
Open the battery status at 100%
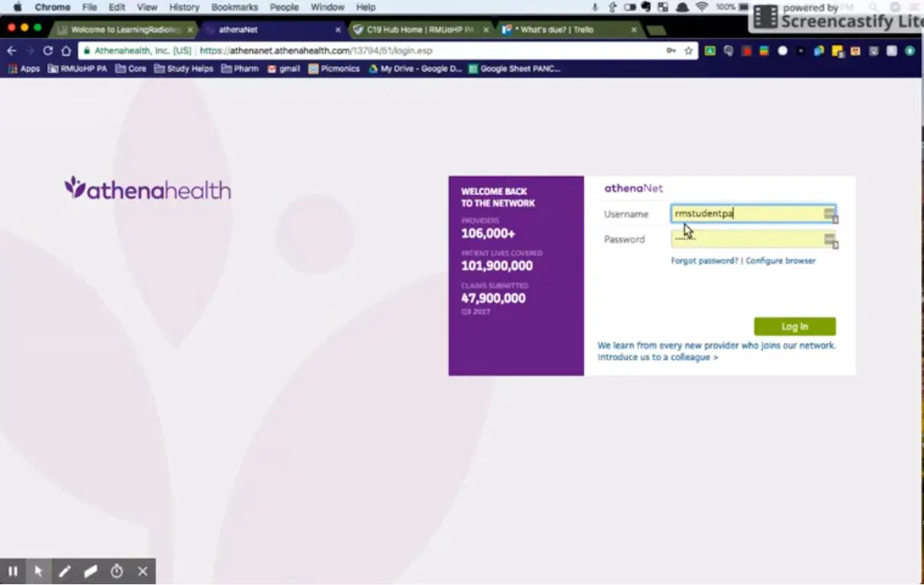pyautogui.click(x=730, y=6)
